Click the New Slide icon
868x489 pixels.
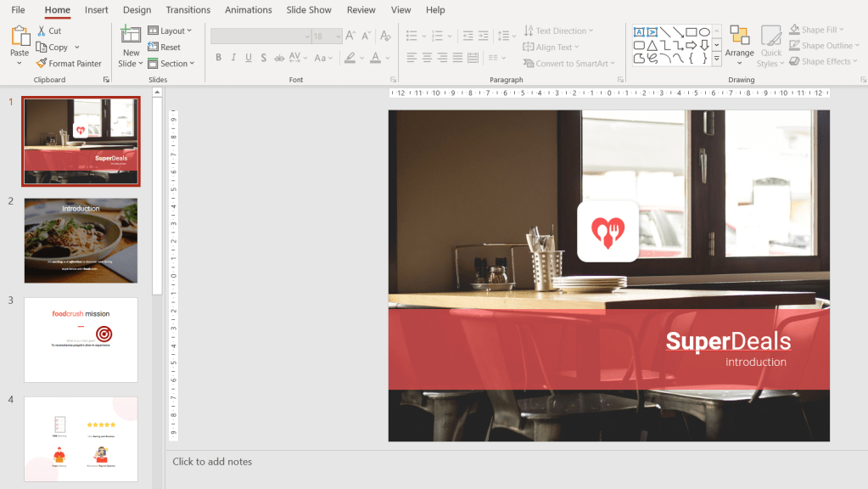[131, 35]
